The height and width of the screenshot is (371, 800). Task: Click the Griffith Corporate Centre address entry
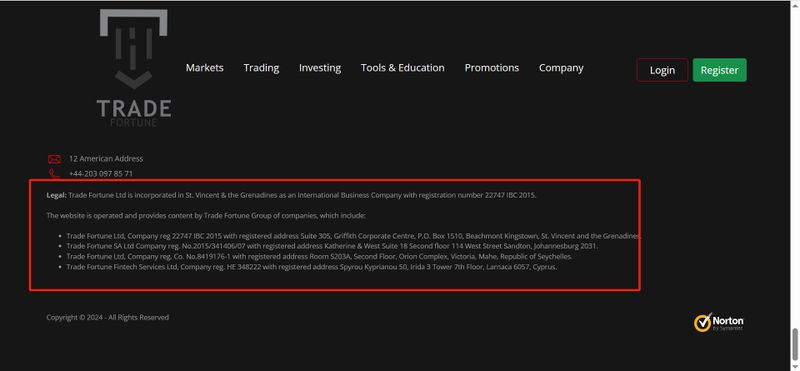pyautogui.click(x=354, y=236)
